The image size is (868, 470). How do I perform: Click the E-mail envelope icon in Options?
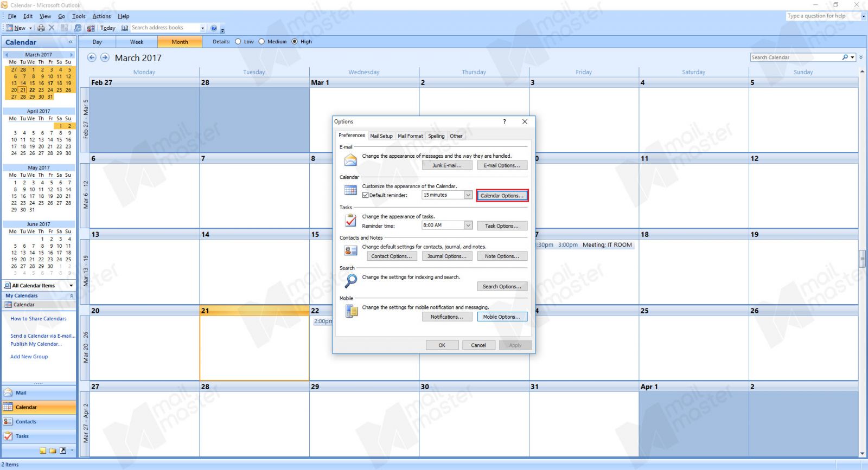351,160
